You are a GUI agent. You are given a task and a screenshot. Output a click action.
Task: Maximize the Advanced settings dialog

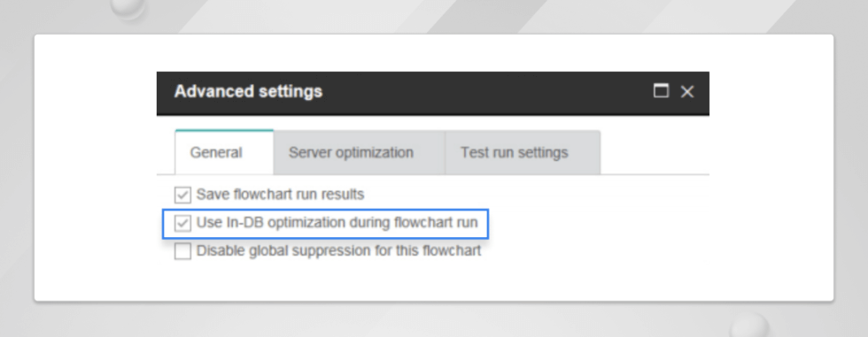(x=661, y=91)
